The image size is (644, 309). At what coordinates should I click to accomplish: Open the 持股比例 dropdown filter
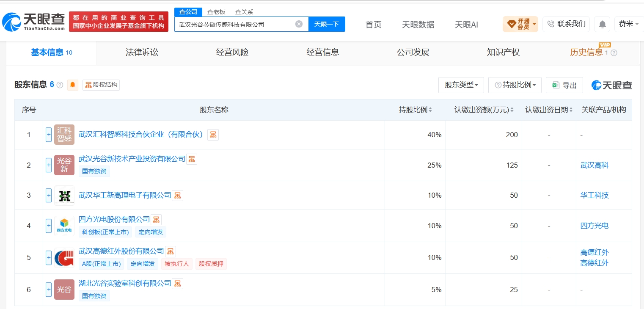(x=515, y=85)
